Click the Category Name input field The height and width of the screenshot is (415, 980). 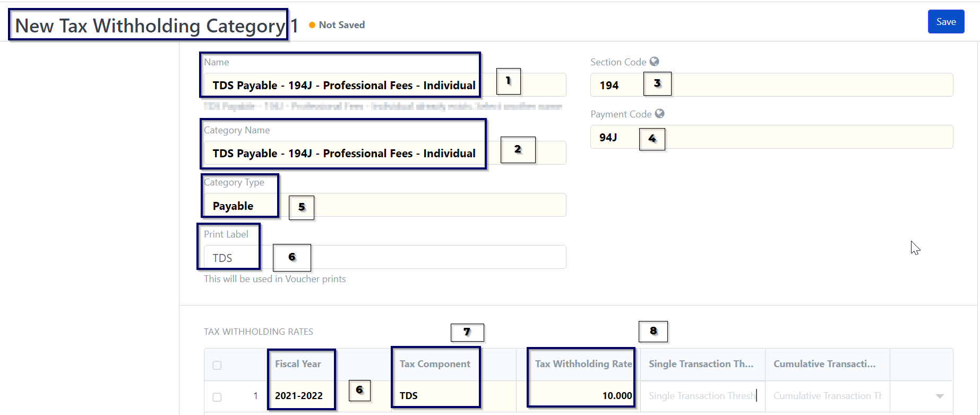pos(385,153)
